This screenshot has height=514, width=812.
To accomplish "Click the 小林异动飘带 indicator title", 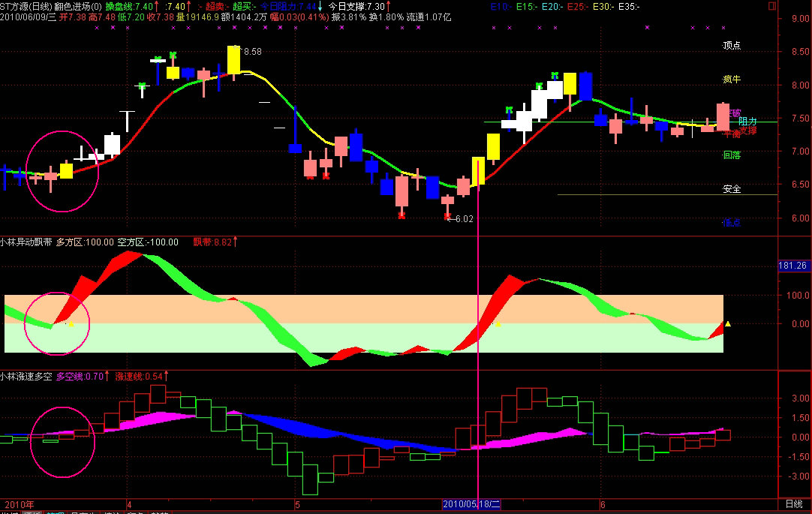I will (x=26, y=242).
